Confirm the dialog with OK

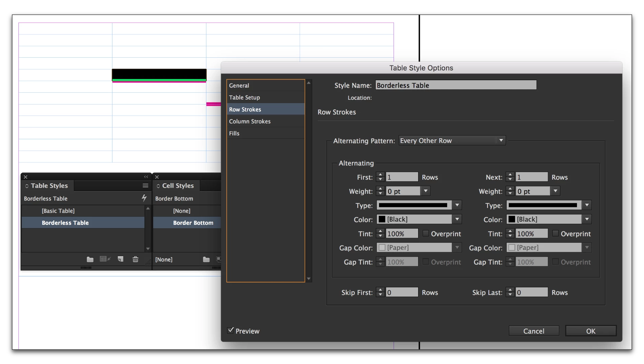(590, 331)
